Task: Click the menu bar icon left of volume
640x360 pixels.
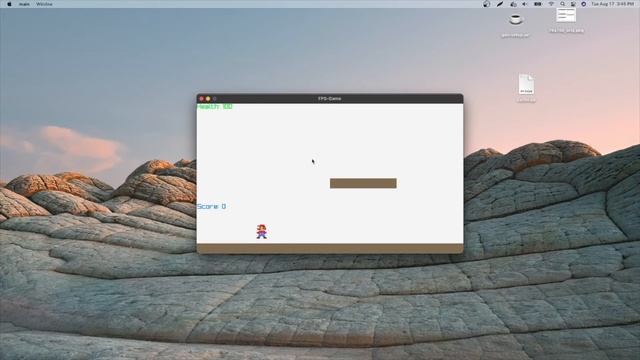Action: click(x=513, y=4)
